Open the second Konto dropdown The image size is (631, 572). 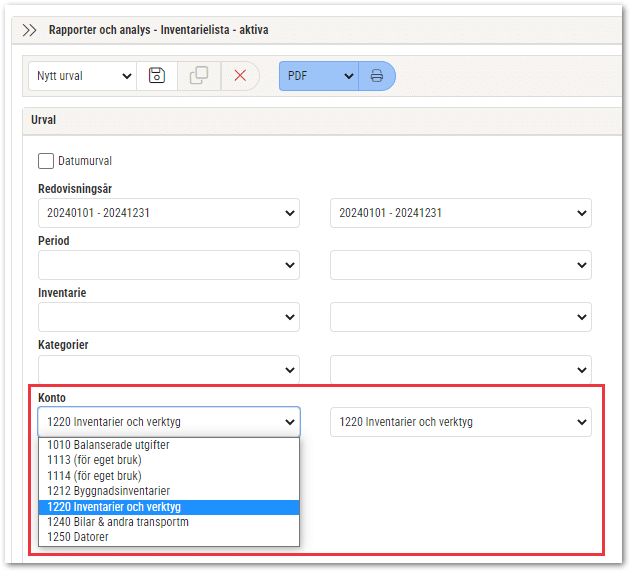(461, 422)
